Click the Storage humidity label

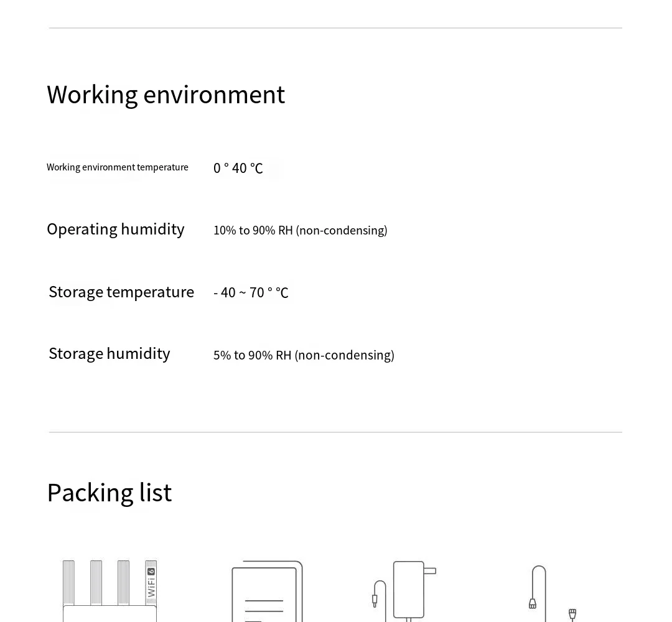(110, 353)
